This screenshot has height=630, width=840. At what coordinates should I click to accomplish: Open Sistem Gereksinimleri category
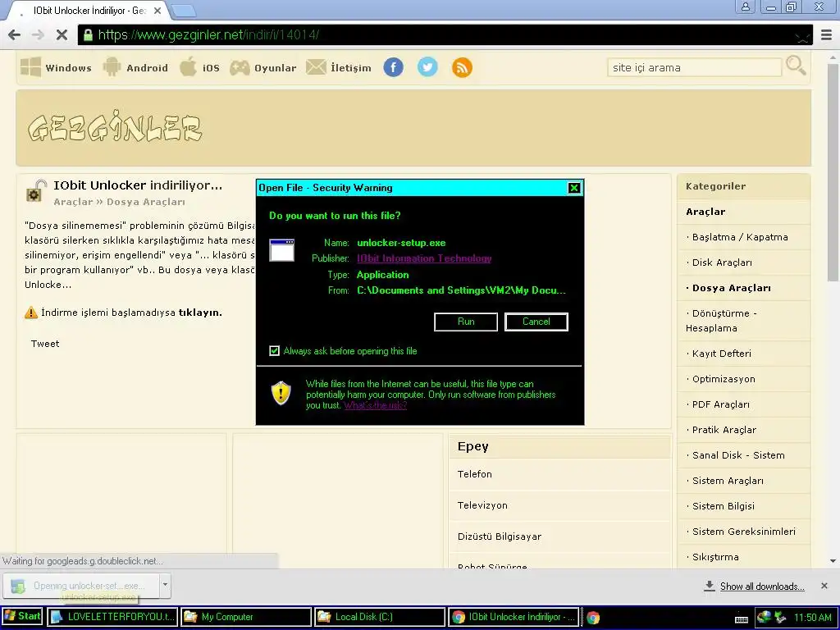point(743,532)
